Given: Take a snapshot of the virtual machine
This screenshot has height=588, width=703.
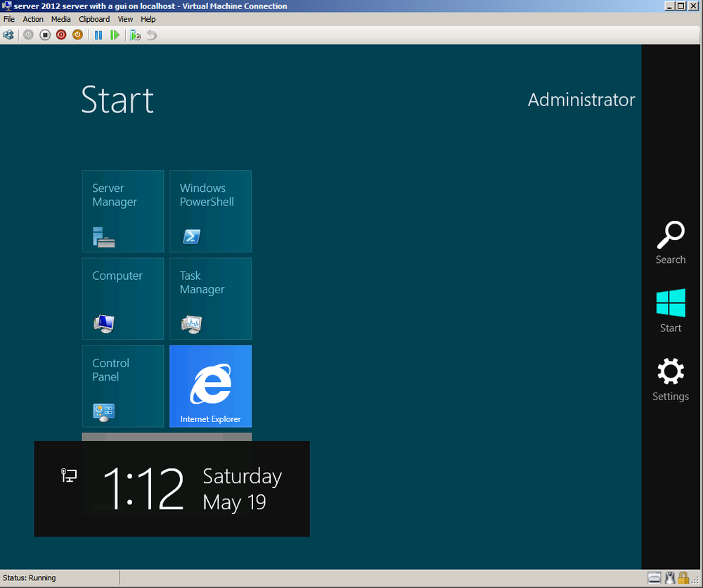Looking at the screenshot, I should coord(135,35).
